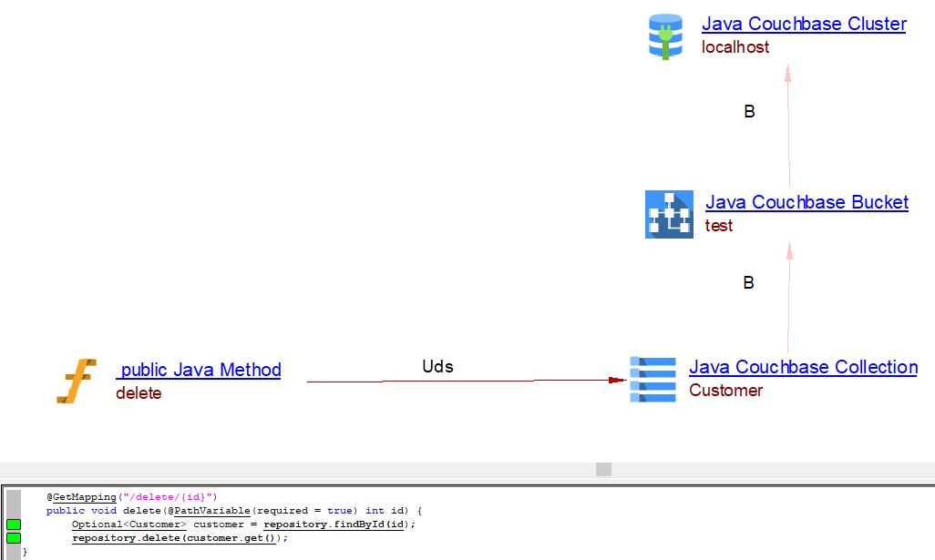Open the Java Couchbase Cluster link
The width and height of the screenshot is (935, 560).
pyautogui.click(x=804, y=25)
